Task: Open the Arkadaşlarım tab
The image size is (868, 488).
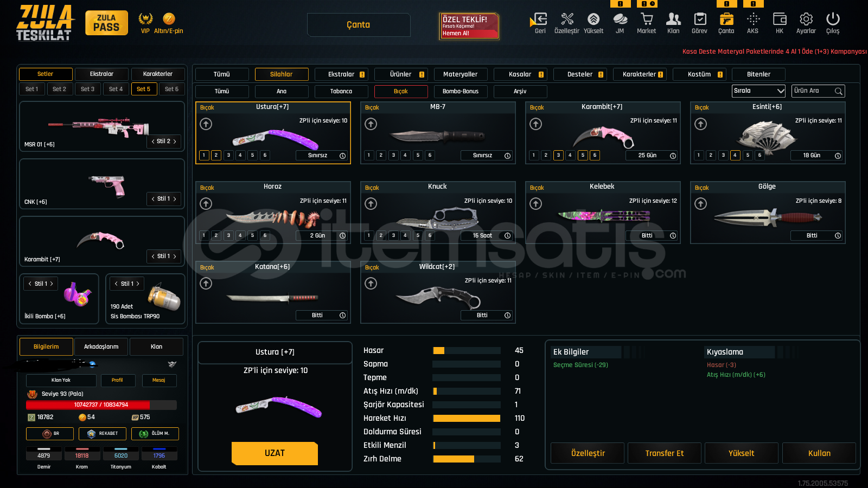Action: point(101,346)
